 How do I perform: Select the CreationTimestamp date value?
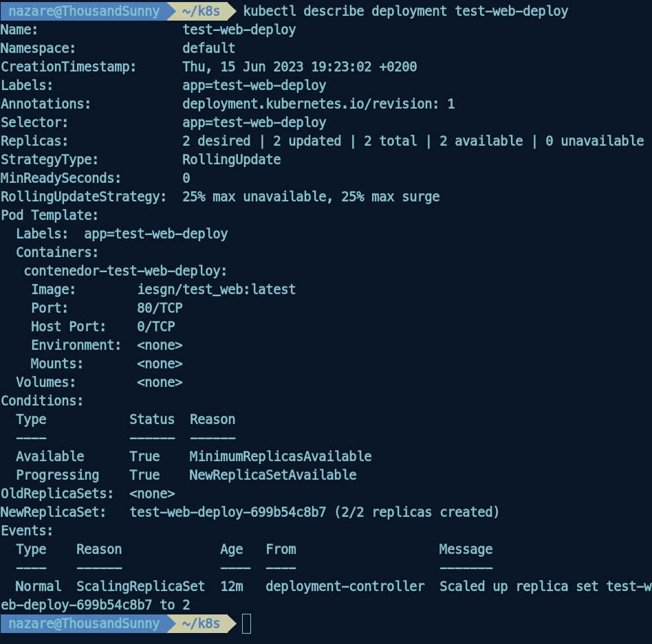299,67
